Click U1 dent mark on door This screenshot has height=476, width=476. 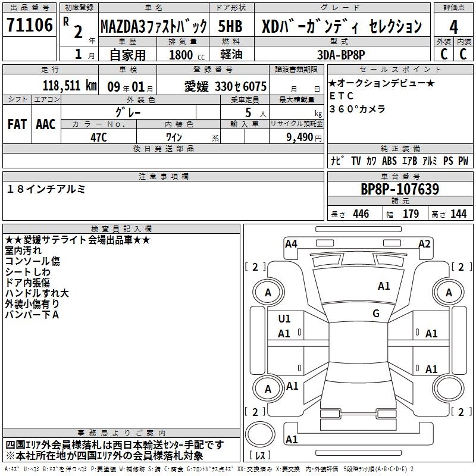tap(284, 319)
